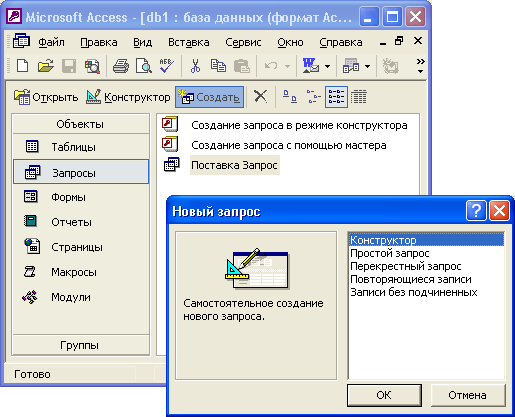
Task: Switch to List view
Action: pos(336,97)
